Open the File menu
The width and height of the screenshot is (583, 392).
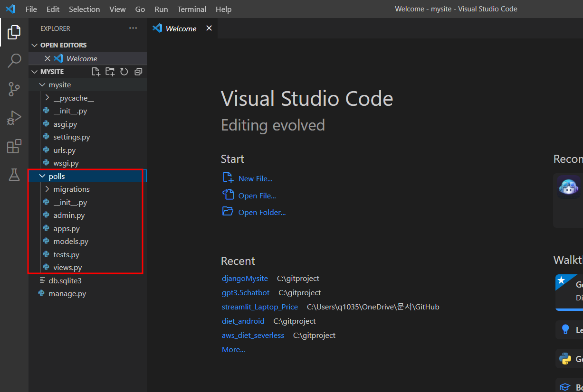[31, 9]
